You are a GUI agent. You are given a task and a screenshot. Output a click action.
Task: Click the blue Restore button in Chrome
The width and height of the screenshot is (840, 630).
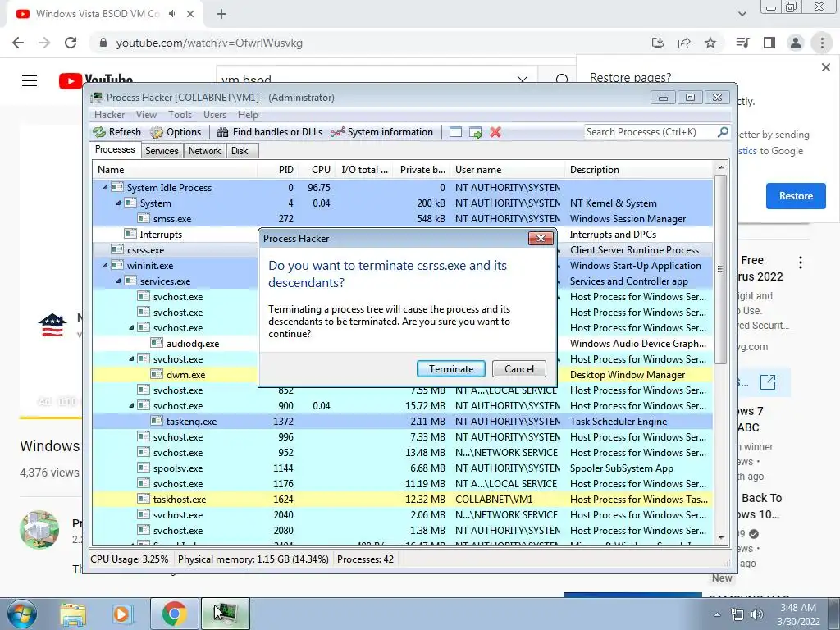pos(796,196)
